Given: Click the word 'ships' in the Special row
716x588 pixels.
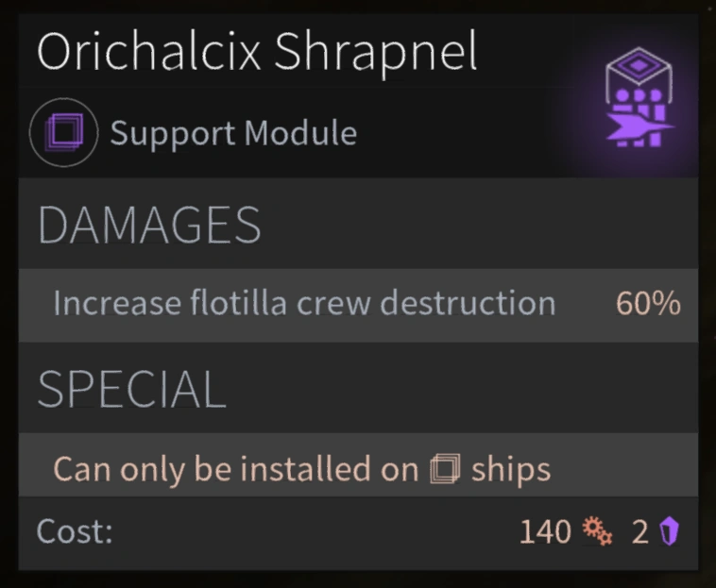Looking at the screenshot, I should tap(510, 468).
